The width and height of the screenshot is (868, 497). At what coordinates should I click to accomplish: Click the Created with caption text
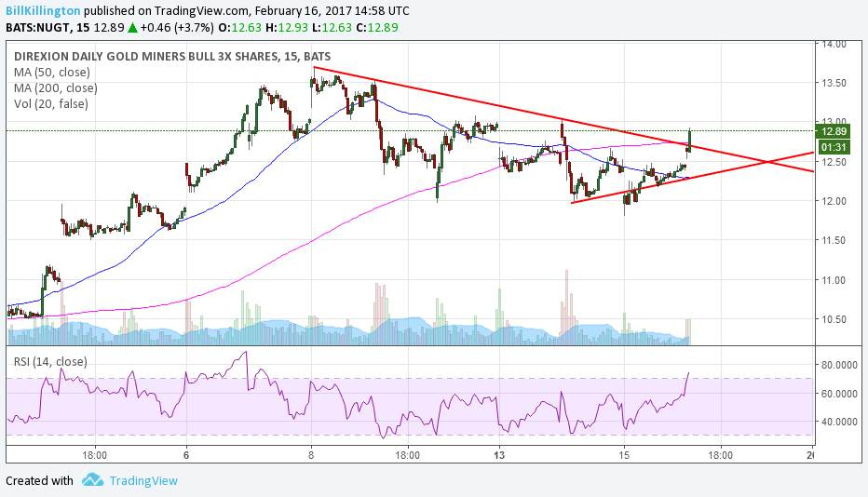[x=39, y=480]
